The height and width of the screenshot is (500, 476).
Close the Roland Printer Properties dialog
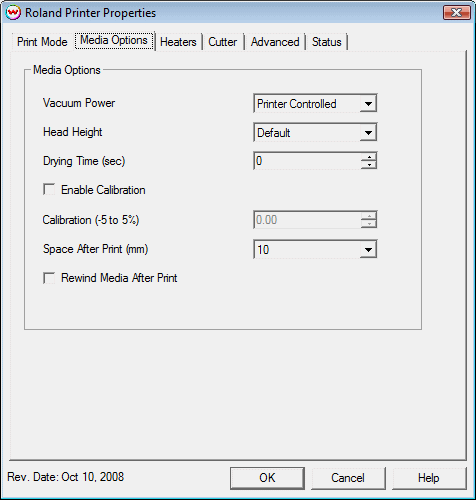456,13
